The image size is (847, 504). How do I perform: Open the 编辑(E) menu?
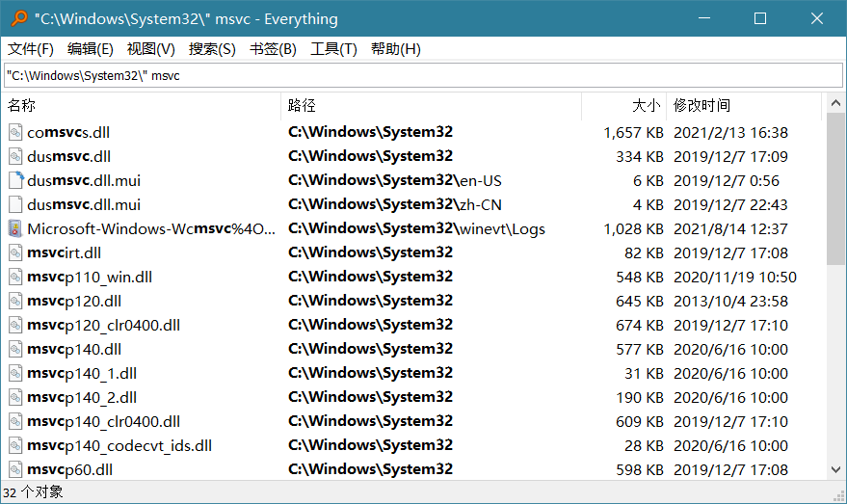(91, 49)
